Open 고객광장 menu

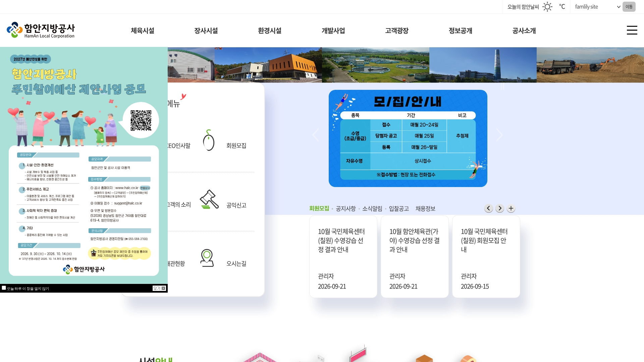397,31
